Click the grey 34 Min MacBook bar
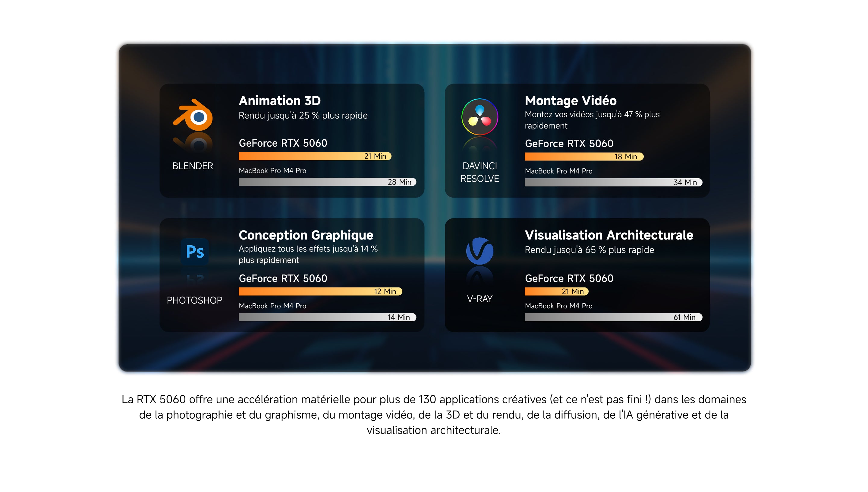This screenshot has width=868, height=492. click(x=613, y=183)
